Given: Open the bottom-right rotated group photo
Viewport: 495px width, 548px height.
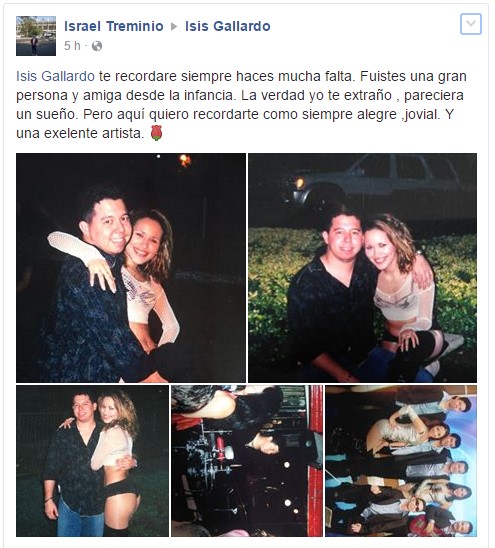Looking at the screenshot, I should tap(401, 461).
